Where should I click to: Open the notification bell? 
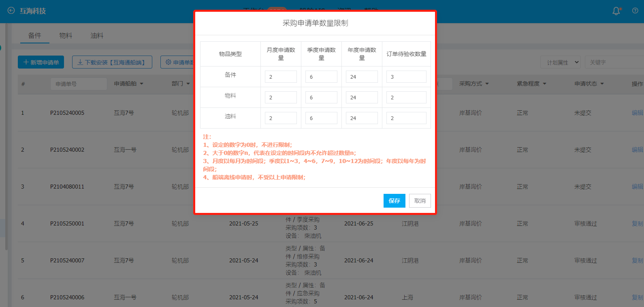click(x=616, y=11)
